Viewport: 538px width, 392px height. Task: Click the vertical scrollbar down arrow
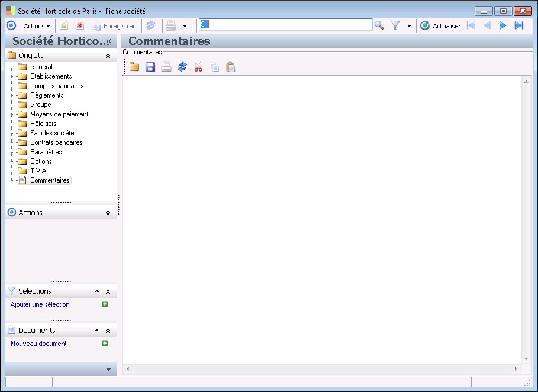coord(526,359)
